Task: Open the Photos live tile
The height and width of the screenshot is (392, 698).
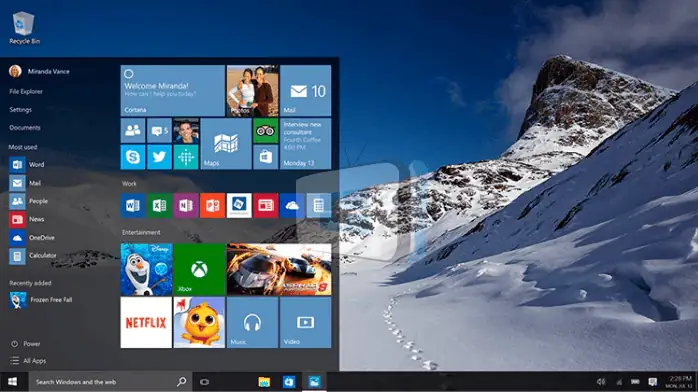Action: tap(252, 91)
